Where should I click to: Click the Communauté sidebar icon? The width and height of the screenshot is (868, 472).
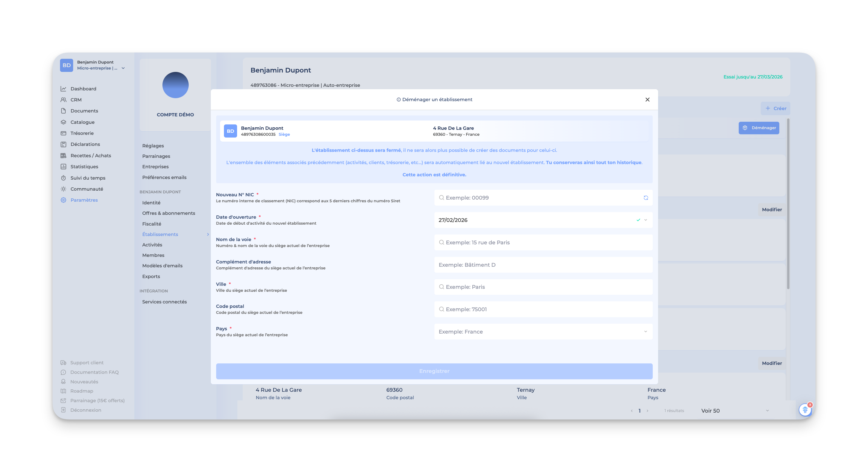(x=63, y=189)
